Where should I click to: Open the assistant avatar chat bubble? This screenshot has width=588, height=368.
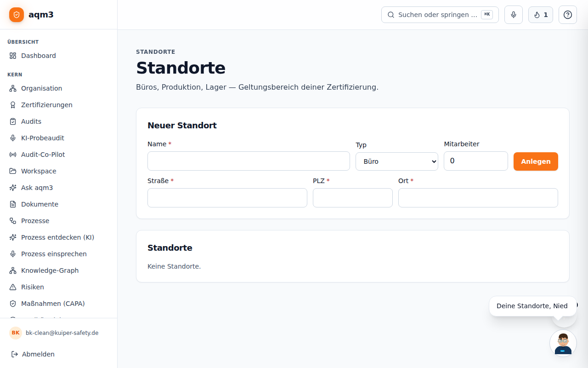coord(563,343)
